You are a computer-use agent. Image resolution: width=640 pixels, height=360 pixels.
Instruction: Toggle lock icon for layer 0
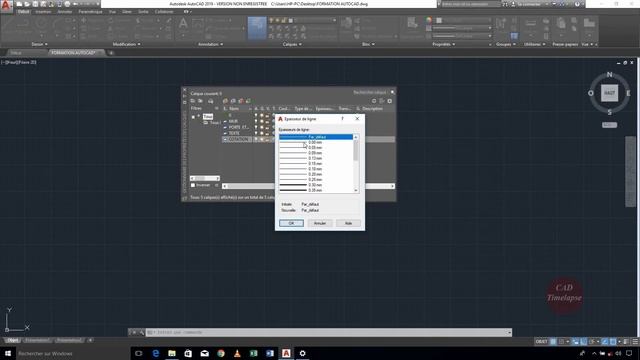click(x=268, y=116)
